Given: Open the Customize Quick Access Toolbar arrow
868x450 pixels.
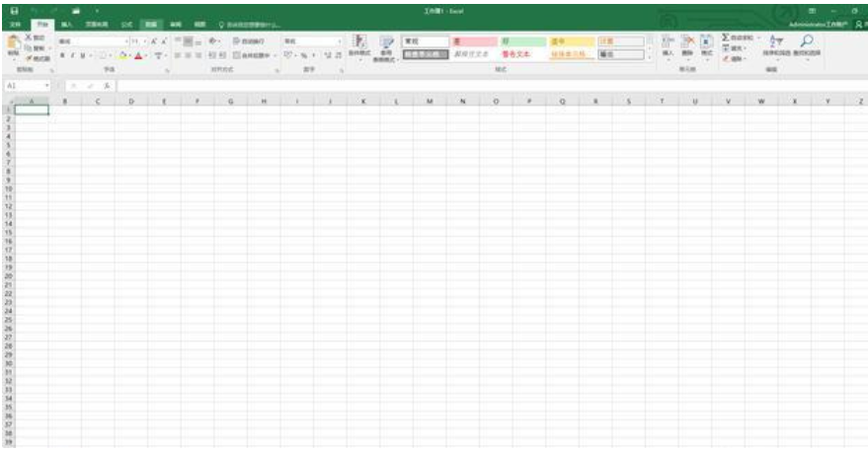Looking at the screenshot, I should (x=97, y=11).
